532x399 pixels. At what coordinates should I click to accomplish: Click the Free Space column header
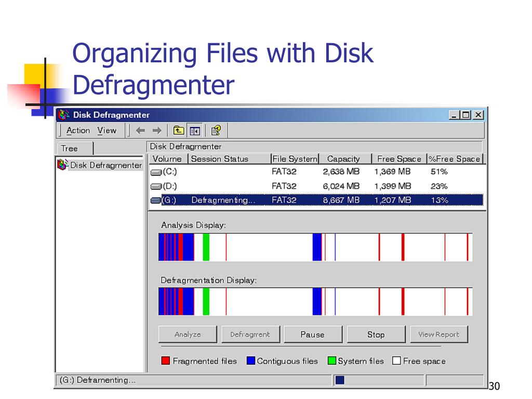[400, 159]
